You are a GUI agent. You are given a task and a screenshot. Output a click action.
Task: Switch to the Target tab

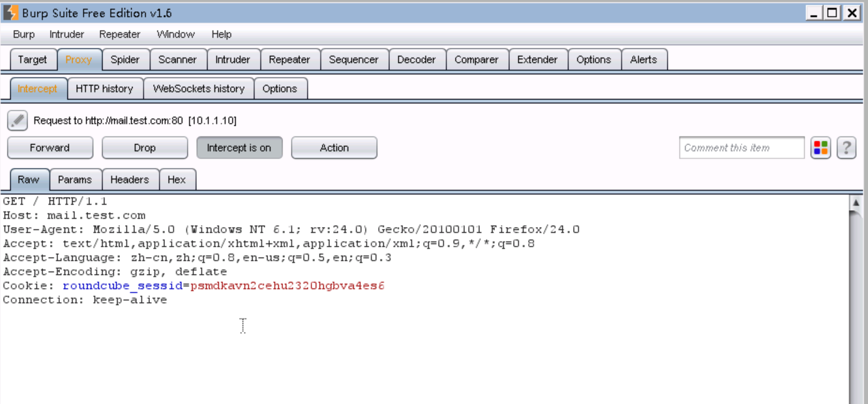[32, 59]
